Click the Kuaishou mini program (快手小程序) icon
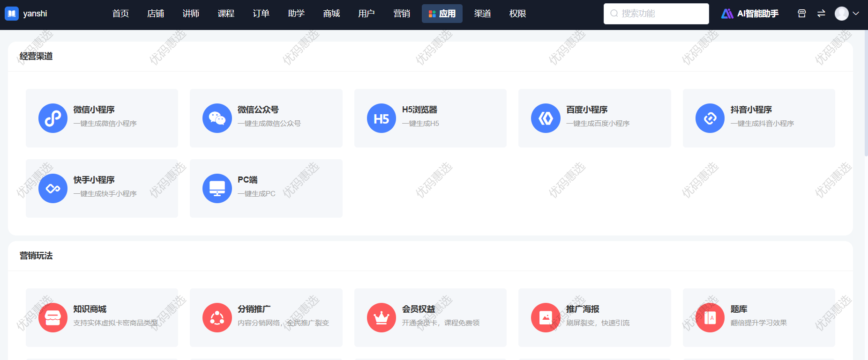The height and width of the screenshot is (360, 868). pos(53,189)
